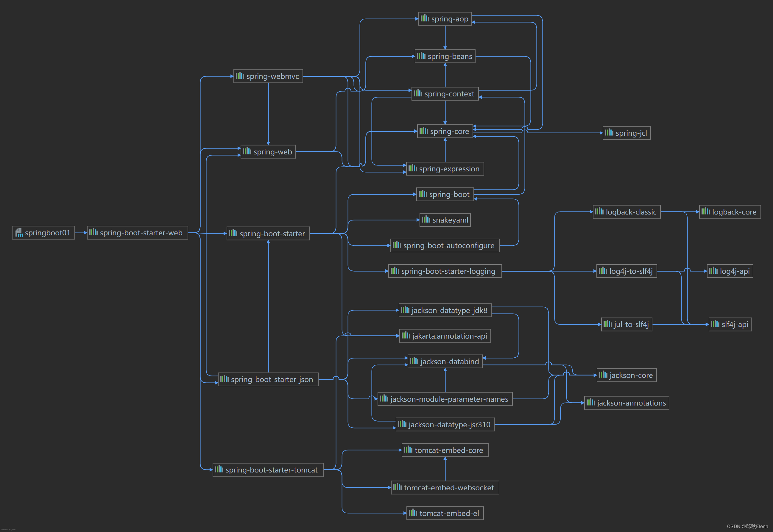773x532 pixels.
Task: Click the library icon on tomcat-embed-websocket
Action: click(x=397, y=487)
